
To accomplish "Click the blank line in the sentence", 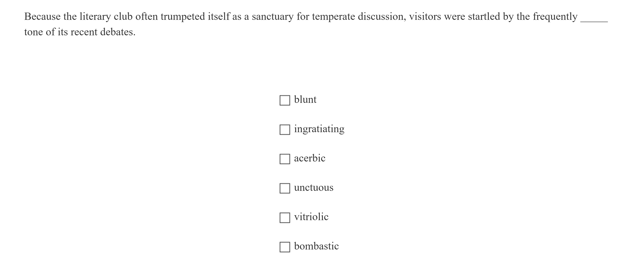I will click(x=594, y=20).
